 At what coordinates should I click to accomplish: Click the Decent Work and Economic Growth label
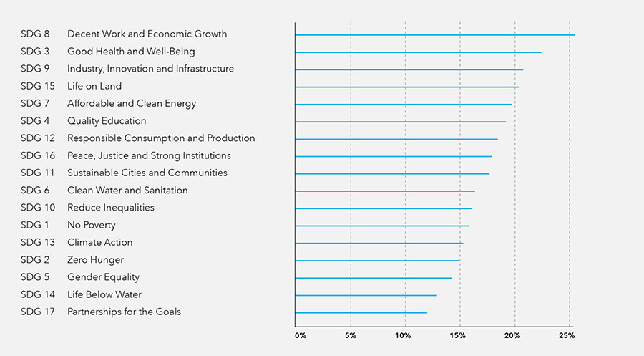pos(147,34)
